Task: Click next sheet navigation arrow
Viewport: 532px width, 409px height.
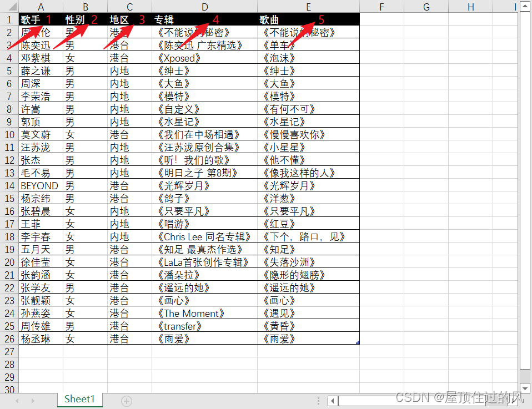Action: [33, 401]
